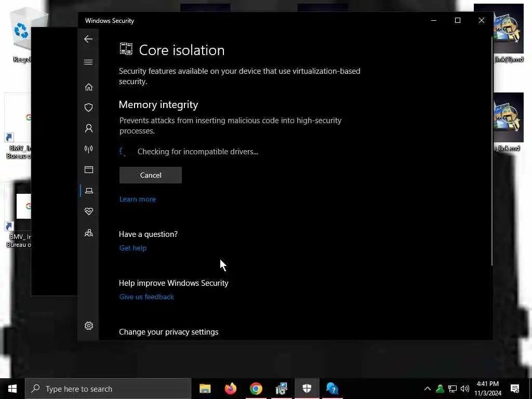
Task: Open Device performance & health heart icon
Action: click(88, 211)
